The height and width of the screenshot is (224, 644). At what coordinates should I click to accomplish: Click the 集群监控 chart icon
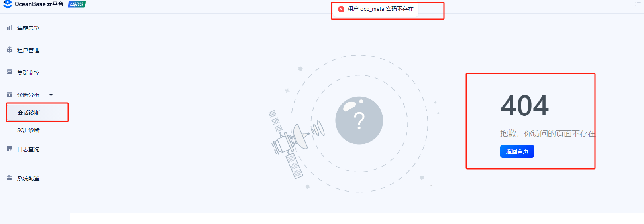10,72
